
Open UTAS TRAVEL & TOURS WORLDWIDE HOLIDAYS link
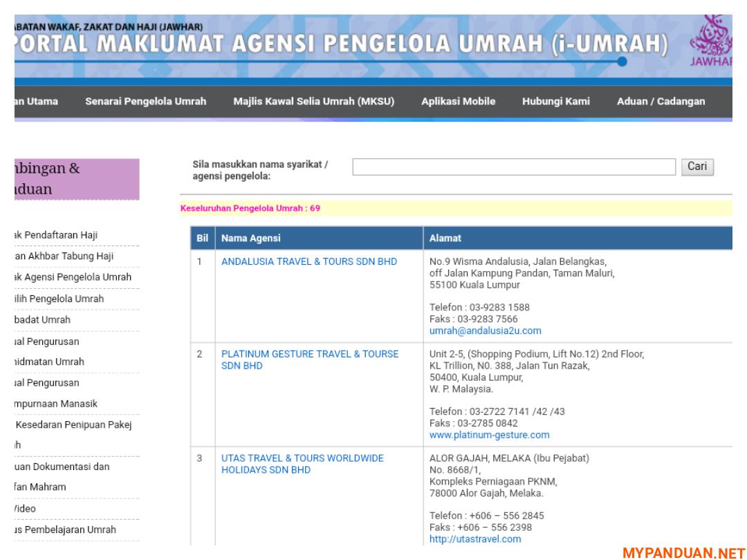click(x=302, y=464)
